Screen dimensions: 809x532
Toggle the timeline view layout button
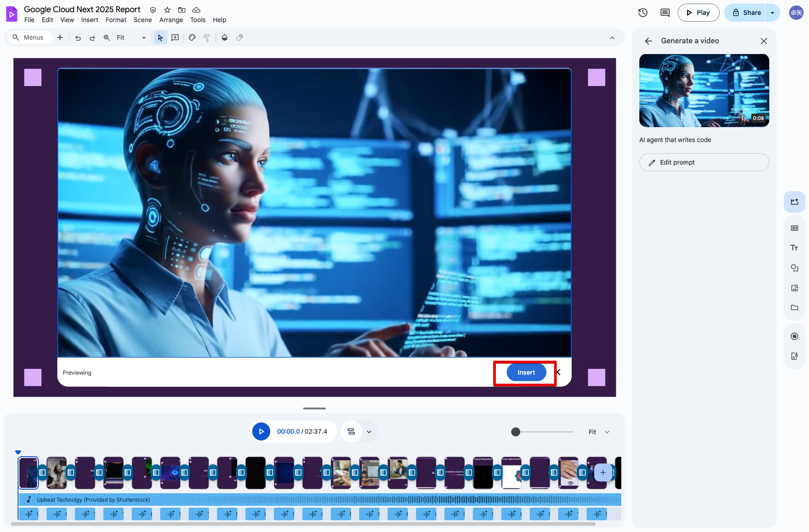(x=351, y=431)
